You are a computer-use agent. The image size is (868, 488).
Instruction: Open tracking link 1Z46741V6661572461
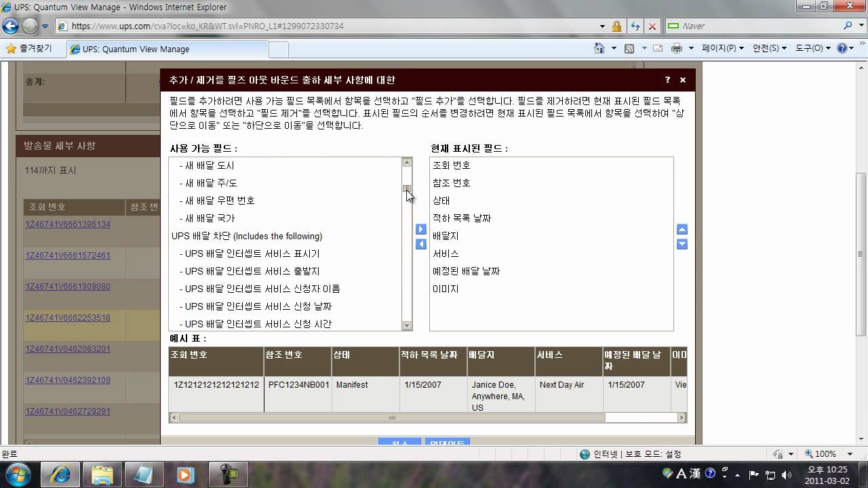[68, 256]
